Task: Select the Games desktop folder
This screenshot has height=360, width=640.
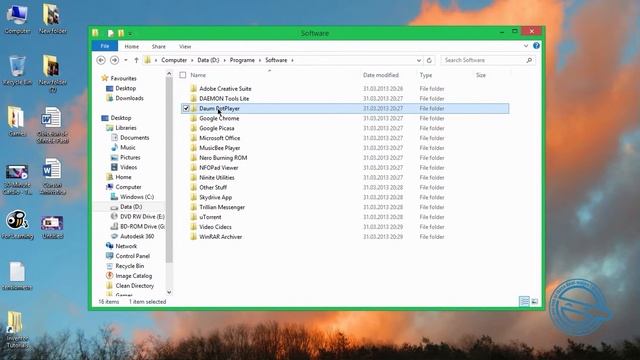Action: pyautogui.click(x=16, y=121)
